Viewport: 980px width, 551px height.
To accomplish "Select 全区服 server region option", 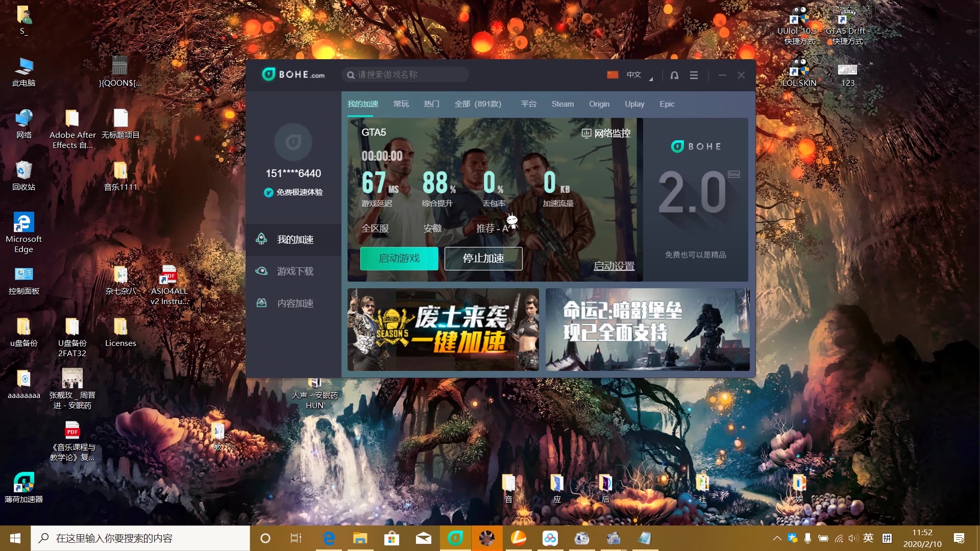I will (375, 228).
